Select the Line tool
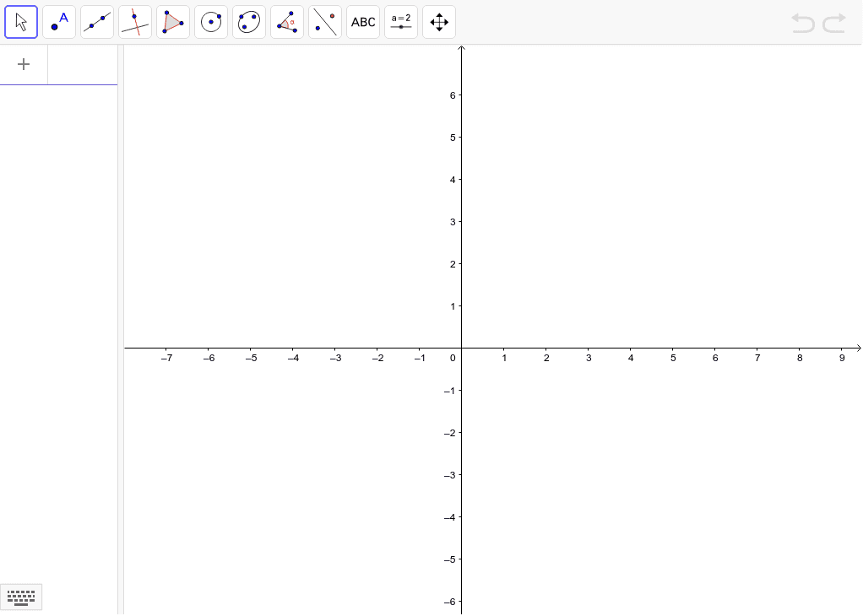 tap(96, 21)
